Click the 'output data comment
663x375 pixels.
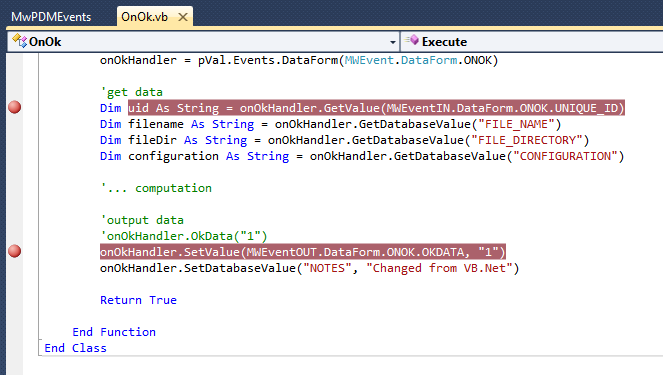(x=142, y=220)
